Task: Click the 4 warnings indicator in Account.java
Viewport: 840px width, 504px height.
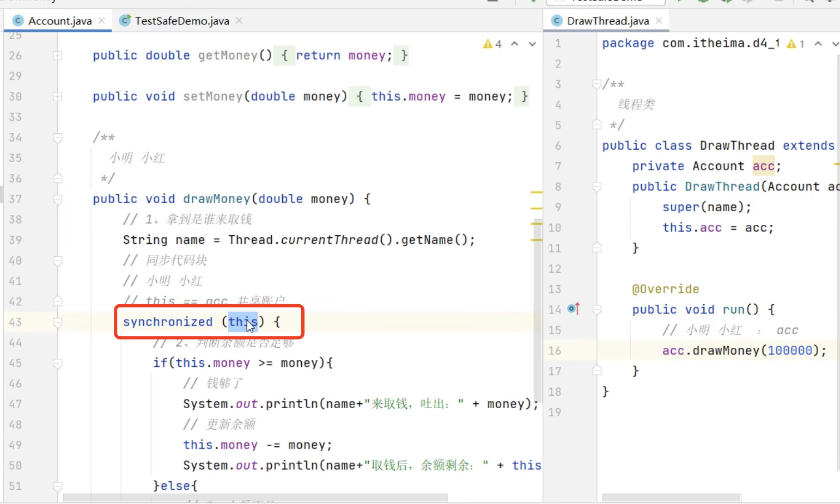Action: (492, 44)
